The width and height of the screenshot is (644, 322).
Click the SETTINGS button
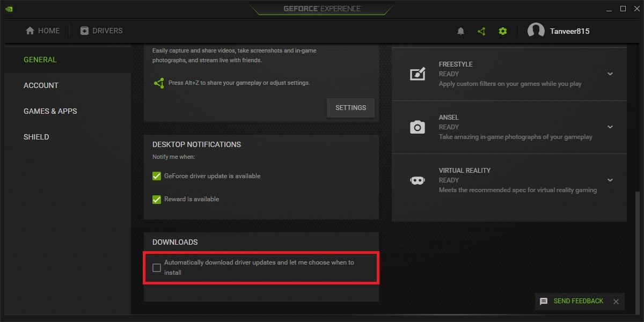point(350,107)
